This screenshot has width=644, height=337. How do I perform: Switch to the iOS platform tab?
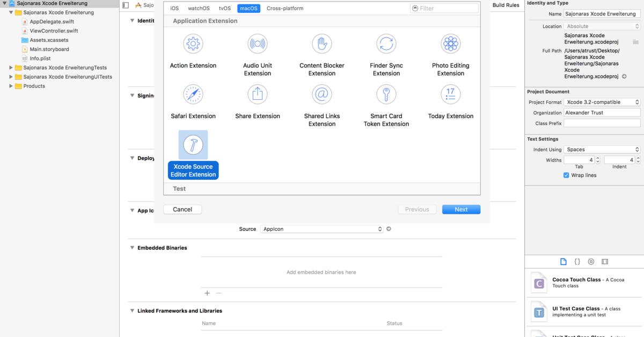[174, 8]
